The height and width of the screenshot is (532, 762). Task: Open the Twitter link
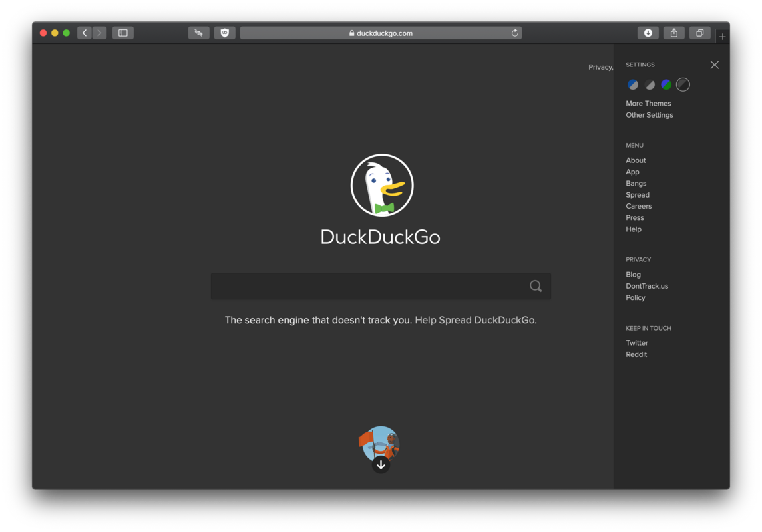[637, 343]
